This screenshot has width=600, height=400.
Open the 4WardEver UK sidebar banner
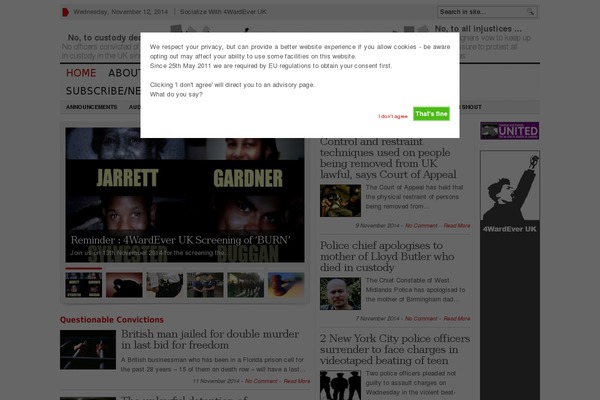[x=510, y=275]
